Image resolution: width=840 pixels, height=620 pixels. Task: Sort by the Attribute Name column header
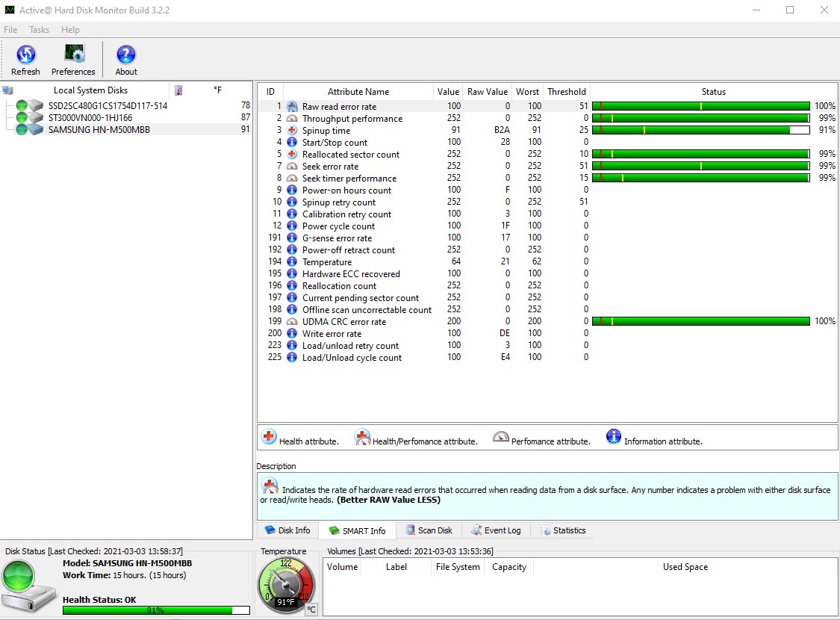[x=358, y=92]
